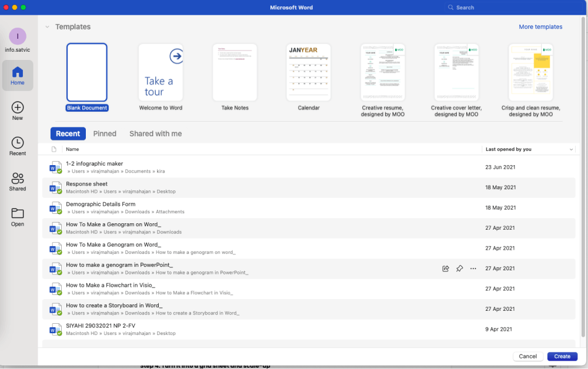Open the Recent clock icon in sidebar
The width and height of the screenshot is (588, 369).
coord(18,143)
